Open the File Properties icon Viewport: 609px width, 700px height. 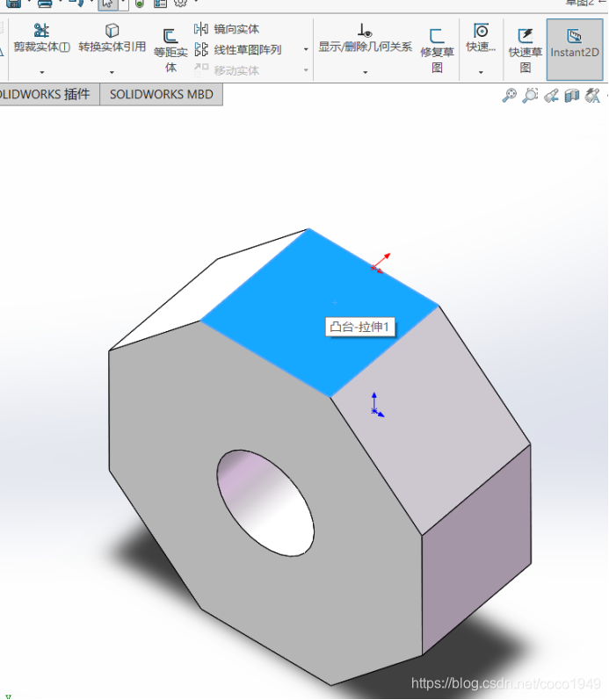pyautogui.click(x=160, y=4)
